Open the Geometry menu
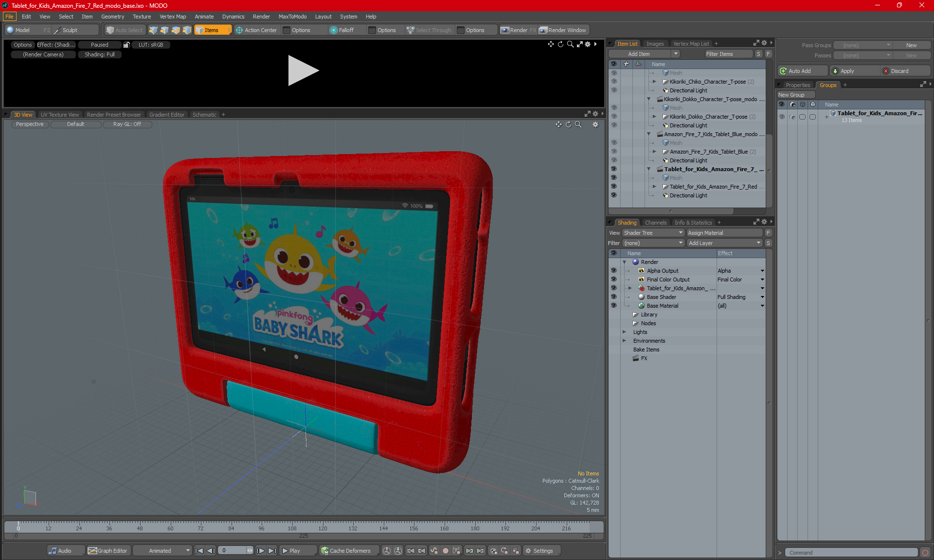934x560 pixels. point(112,17)
